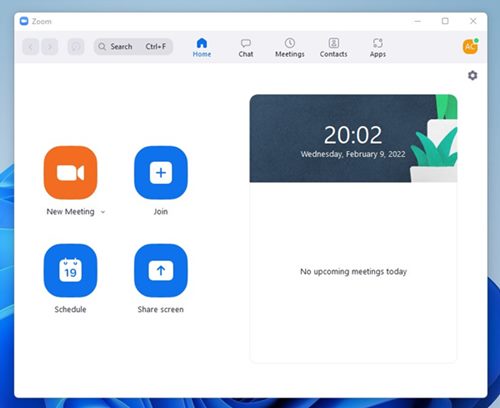Click the Zoom logo in title bar
500x408 pixels.
[x=24, y=21]
